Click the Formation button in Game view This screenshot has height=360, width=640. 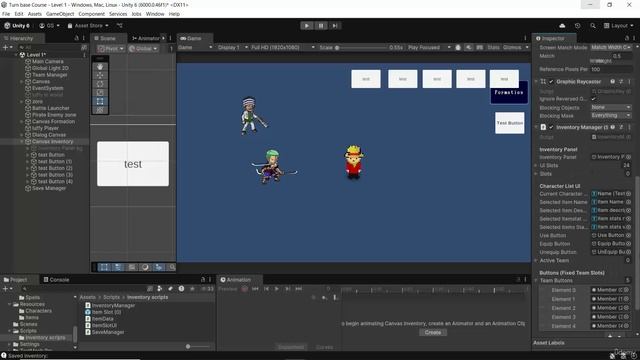pos(509,92)
